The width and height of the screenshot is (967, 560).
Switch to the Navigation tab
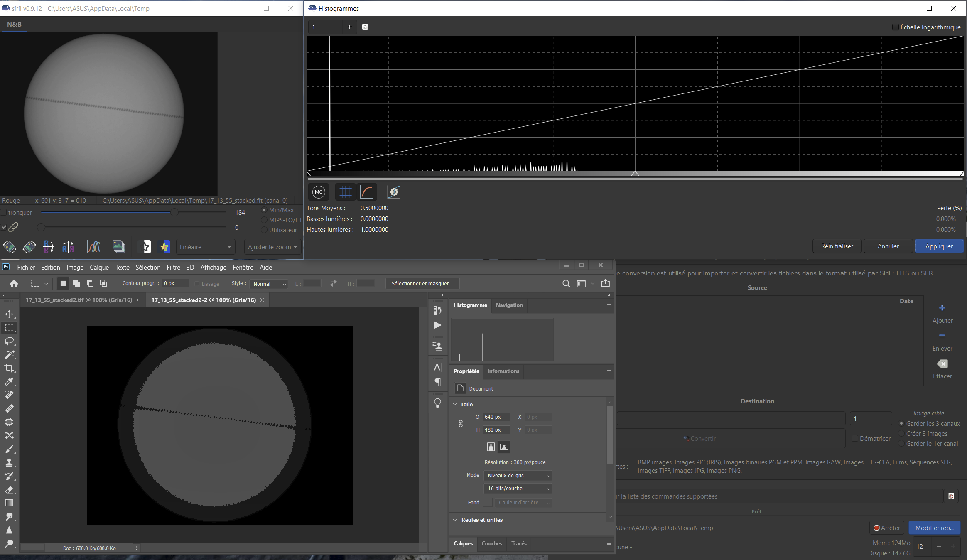click(509, 305)
